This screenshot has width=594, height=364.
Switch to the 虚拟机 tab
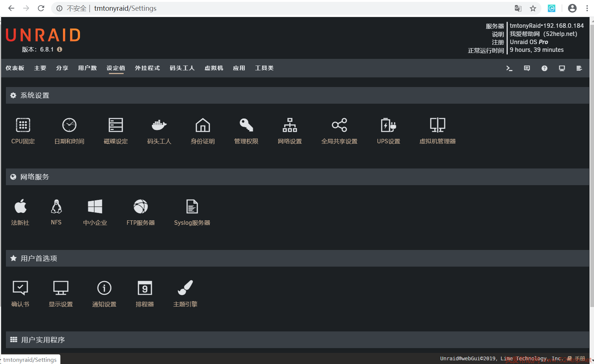(x=214, y=68)
